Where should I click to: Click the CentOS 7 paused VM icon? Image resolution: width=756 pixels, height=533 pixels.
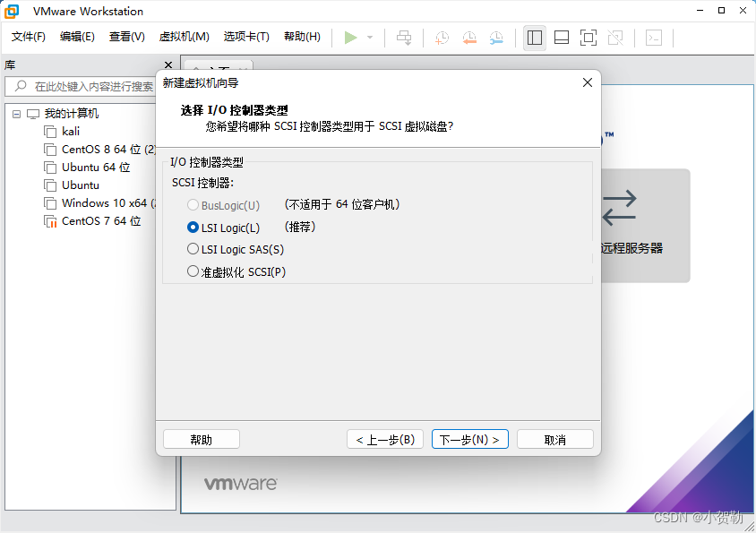coord(50,221)
